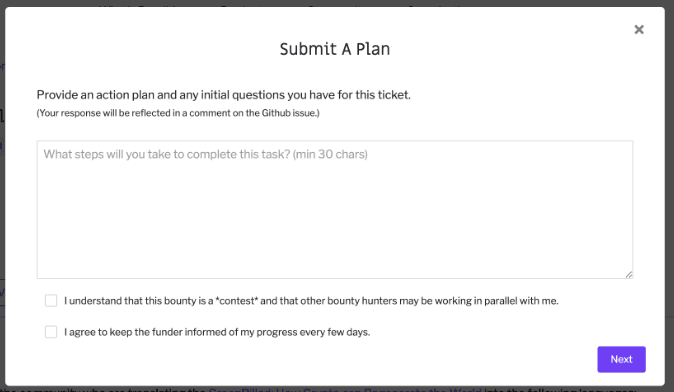Viewport: 674px width, 392px height.
Task: Click the partially hidden link below the modal
Action: tap(344, 389)
